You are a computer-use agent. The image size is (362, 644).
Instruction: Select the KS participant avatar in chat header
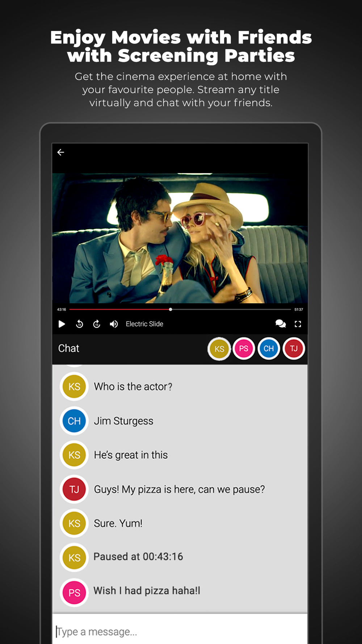click(219, 348)
